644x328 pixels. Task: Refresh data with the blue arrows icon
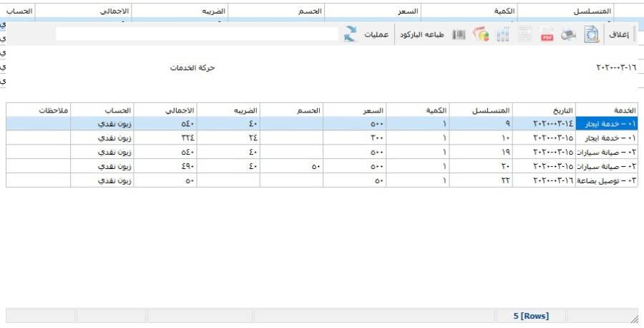pos(350,34)
